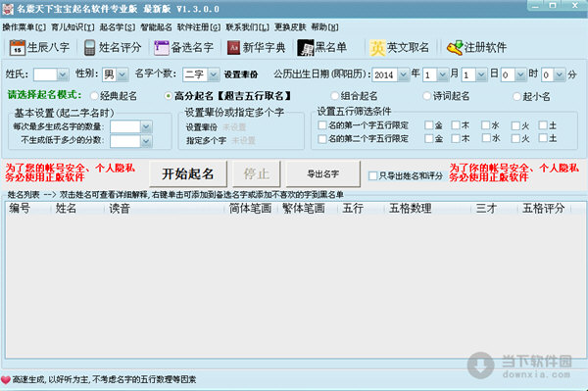Open the 生辰八字 calendar icon
The height and width of the screenshot is (391, 588).
click(18, 48)
